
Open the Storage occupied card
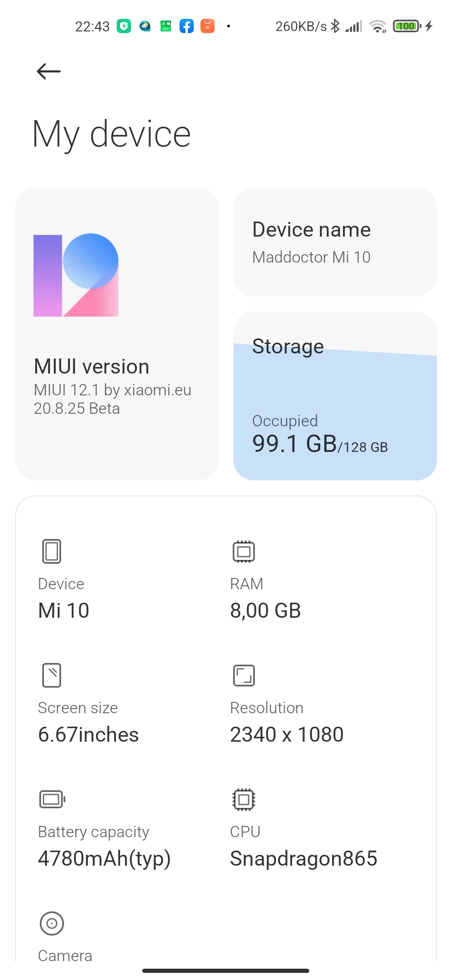tap(335, 396)
